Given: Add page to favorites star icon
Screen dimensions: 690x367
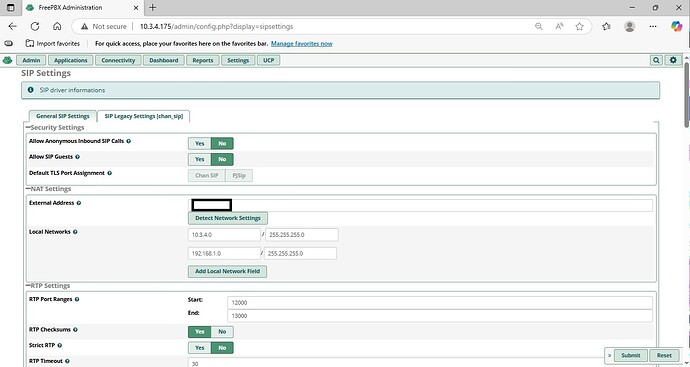Looking at the screenshot, I should (580, 26).
